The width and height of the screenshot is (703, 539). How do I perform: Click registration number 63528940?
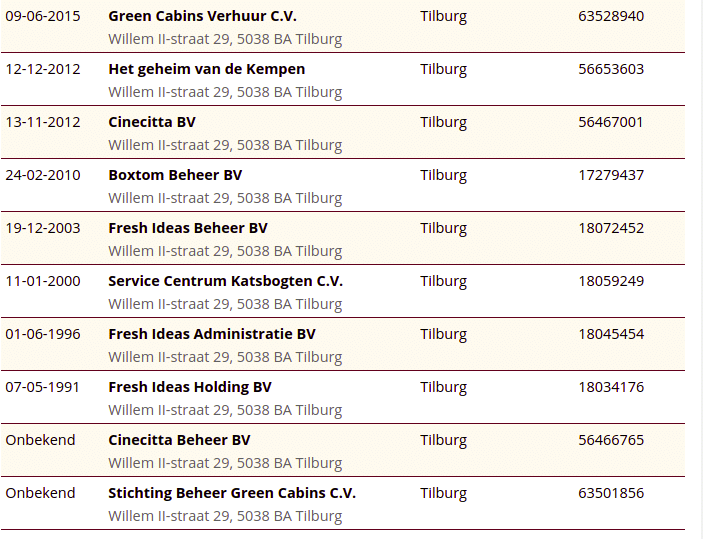(611, 16)
